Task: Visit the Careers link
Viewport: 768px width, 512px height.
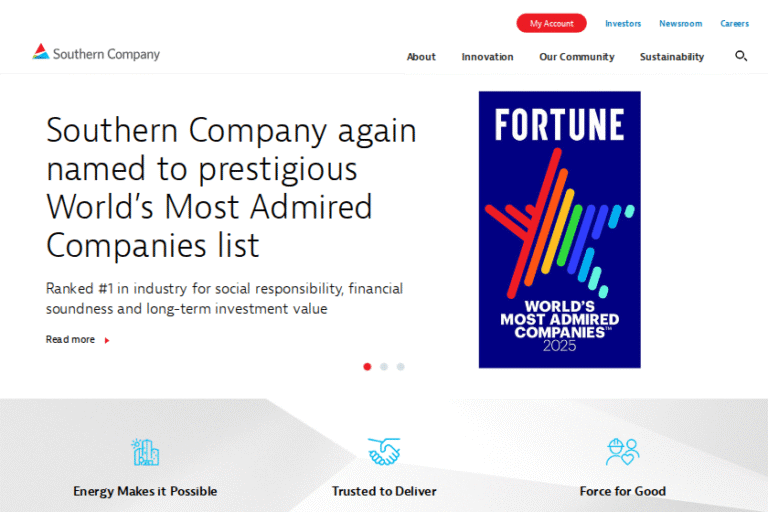Action: [735, 23]
